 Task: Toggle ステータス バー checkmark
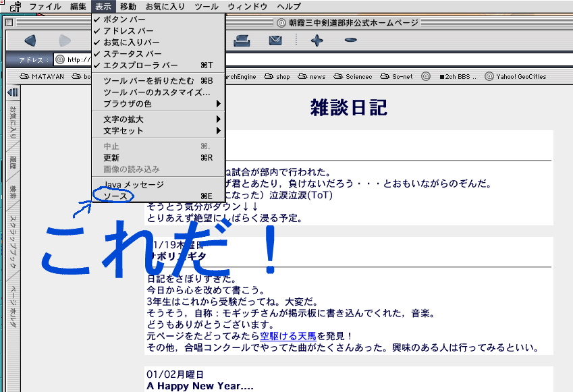(x=132, y=54)
